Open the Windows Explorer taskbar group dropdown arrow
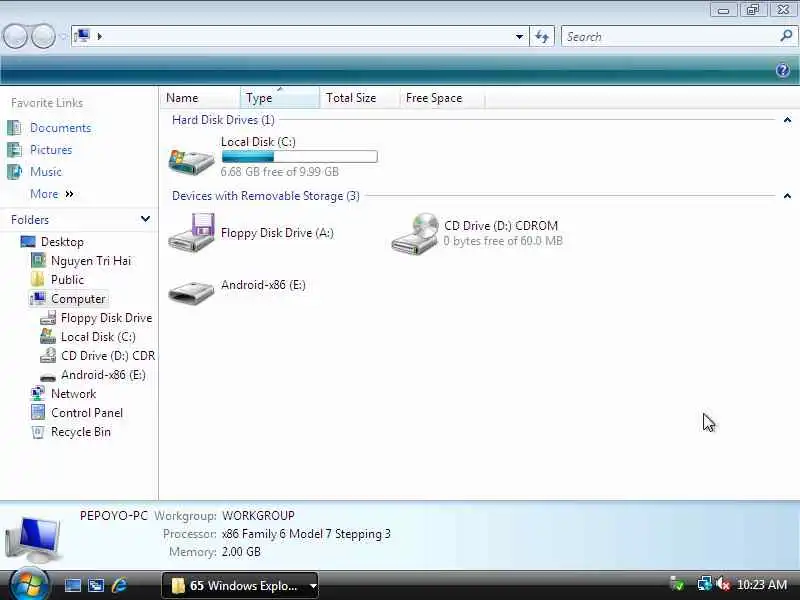800x600 pixels. [x=313, y=586]
